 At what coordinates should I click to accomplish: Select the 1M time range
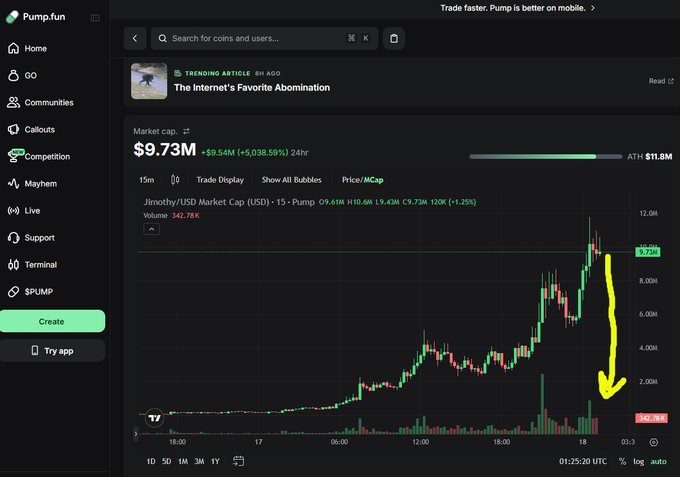(x=183, y=461)
